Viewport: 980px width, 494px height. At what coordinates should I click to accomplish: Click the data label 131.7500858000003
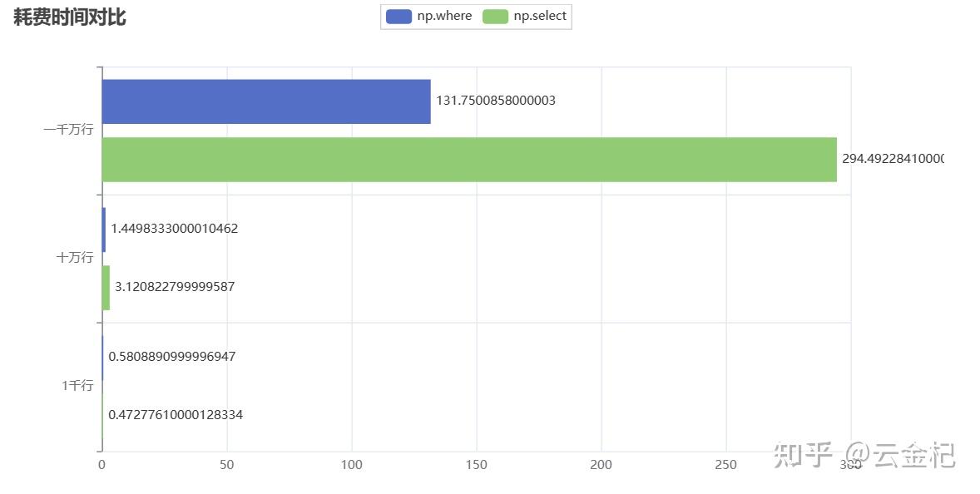point(496,101)
